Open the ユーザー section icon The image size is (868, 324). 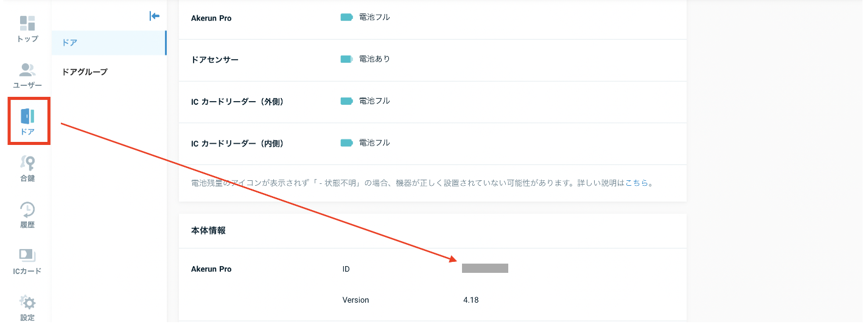click(x=27, y=71)
